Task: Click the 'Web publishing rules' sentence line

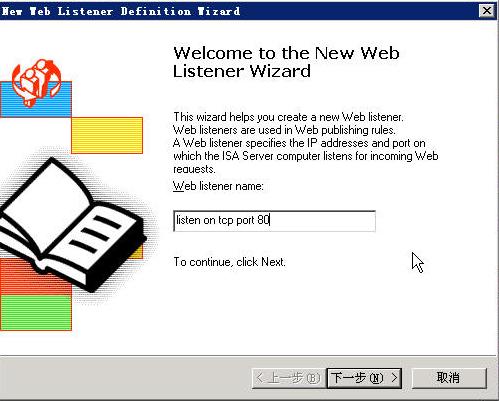Action: (284, 130)
